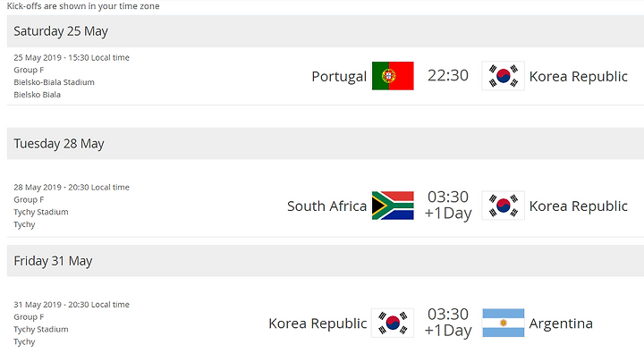Click Korea Republic flag in Portugal match
This screenshot has width=644, height=353.
(x=503, y=76)
